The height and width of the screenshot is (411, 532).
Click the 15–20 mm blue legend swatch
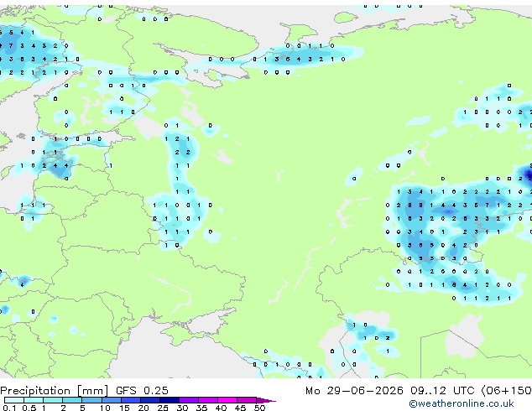click(x=130, y=400)
